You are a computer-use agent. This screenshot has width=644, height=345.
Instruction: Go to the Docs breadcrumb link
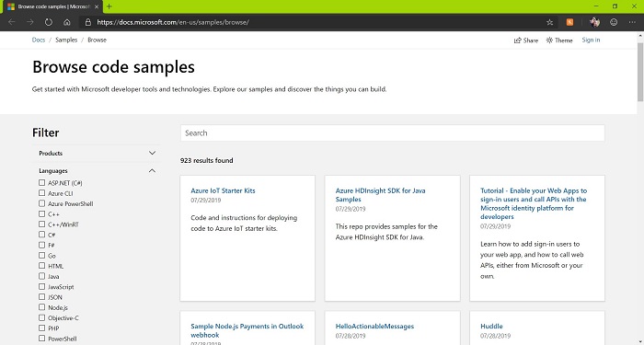(x=39, y=40)
